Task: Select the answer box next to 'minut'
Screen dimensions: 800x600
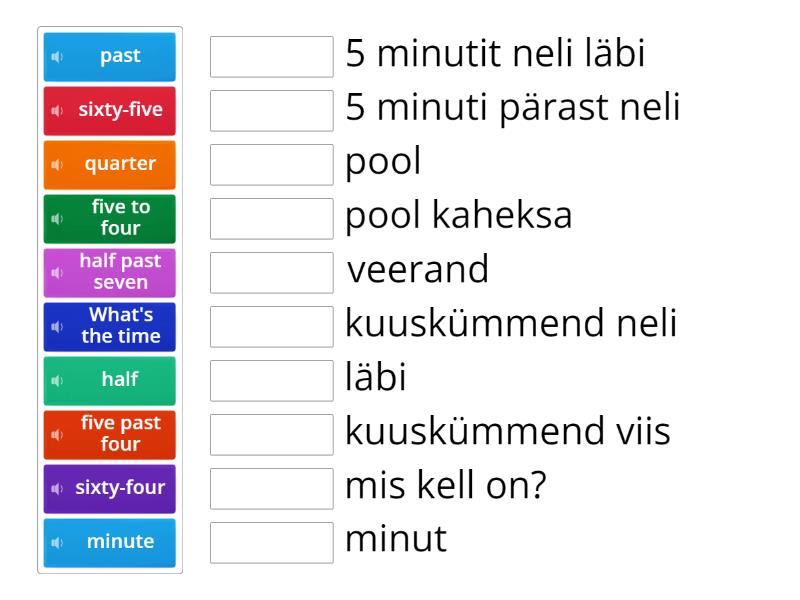Action: click(272, 543)
